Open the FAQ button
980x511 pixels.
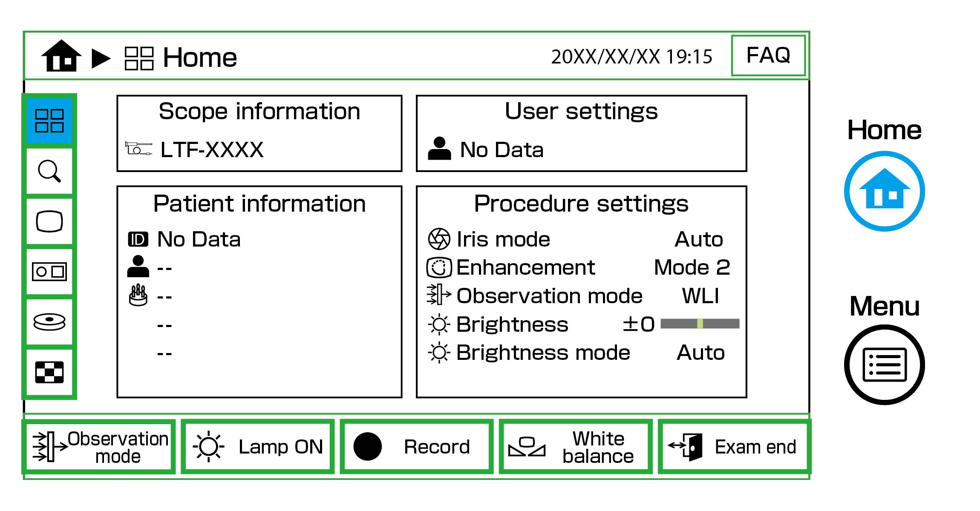pos(768,55)
